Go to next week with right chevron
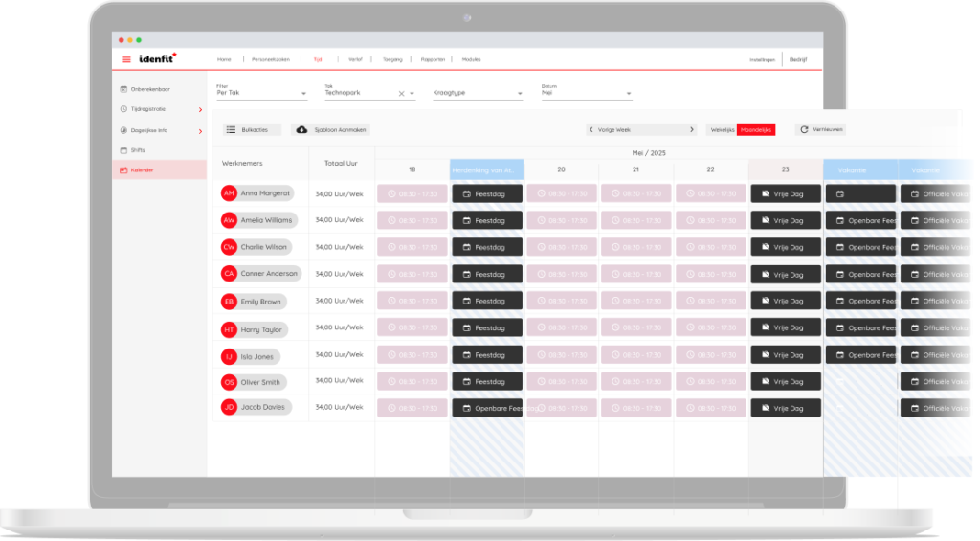980x541 pixels. tap(692, 129)
